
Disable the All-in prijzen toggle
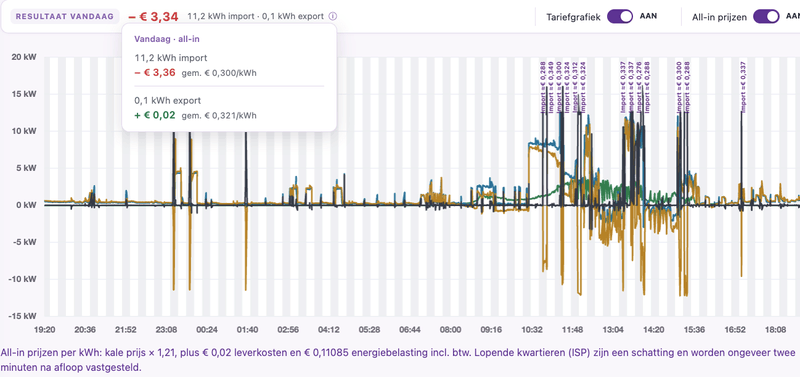pos(766,16)
